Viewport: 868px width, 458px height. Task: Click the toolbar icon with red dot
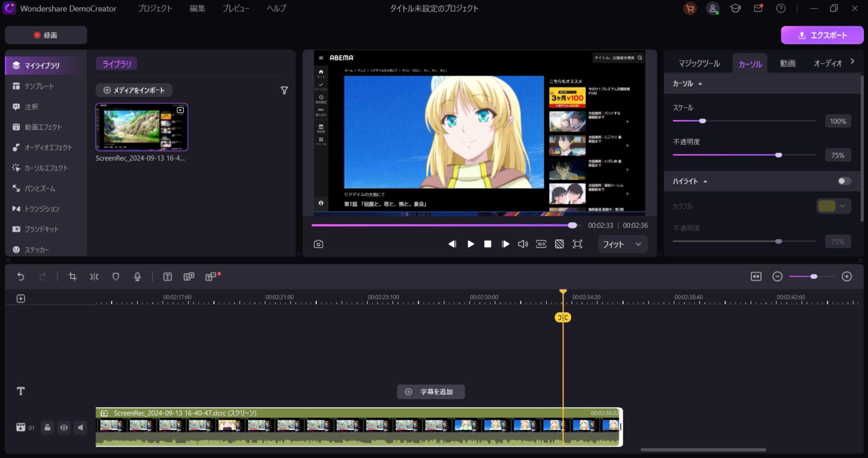[x=212, y=277]
